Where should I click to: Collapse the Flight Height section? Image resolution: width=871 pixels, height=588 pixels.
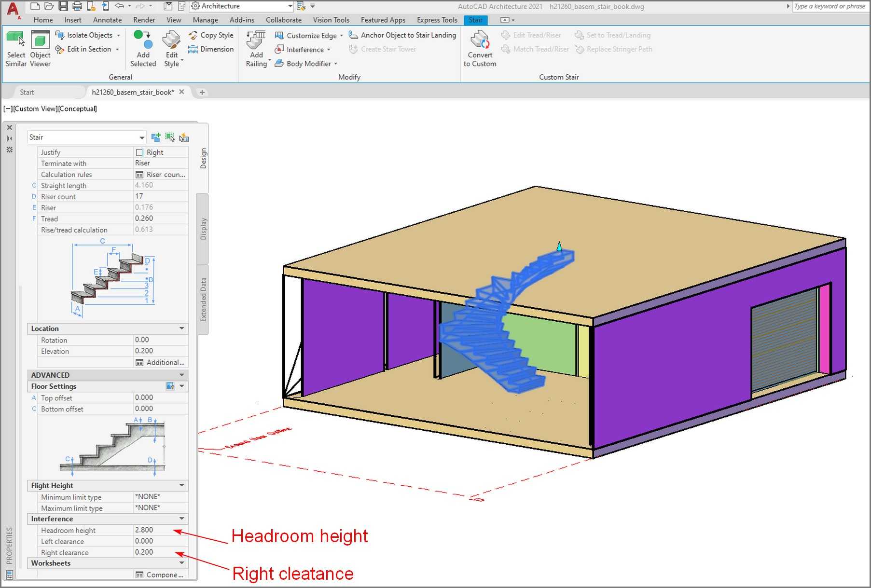click(182, 485)
